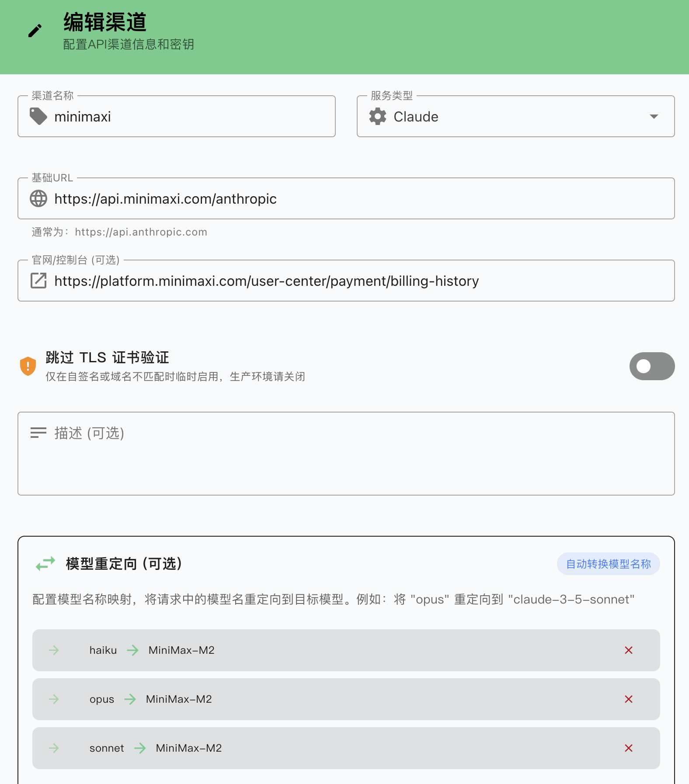Remove the haiku to MiniMax-M2 mapping
This screenshot has width=689, height=784.
click(x=629, y=650)
